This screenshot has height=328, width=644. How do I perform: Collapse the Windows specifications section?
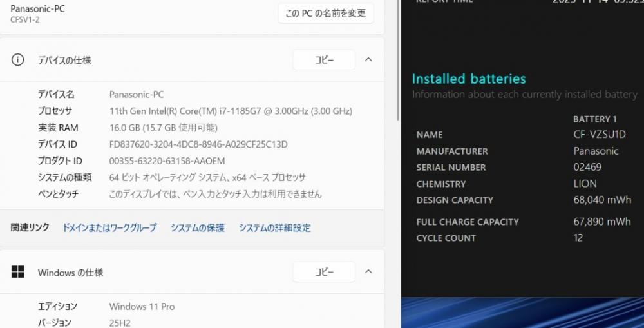coord(368,272)
